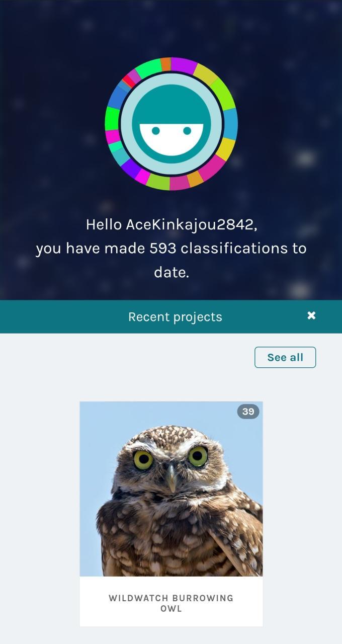Pick the large magenta segment at lower right
342x644 pixels.
[x=213, y=168]
